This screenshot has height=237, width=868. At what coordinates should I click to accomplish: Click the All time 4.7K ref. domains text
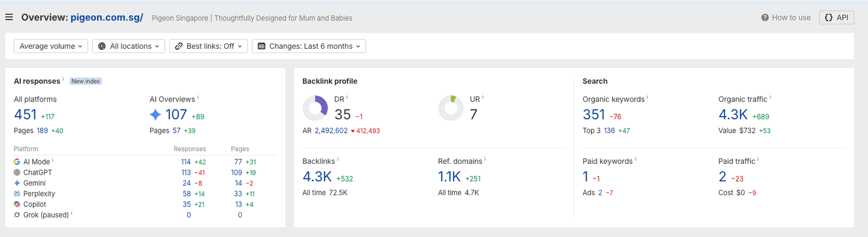click(x=458, y=193)
